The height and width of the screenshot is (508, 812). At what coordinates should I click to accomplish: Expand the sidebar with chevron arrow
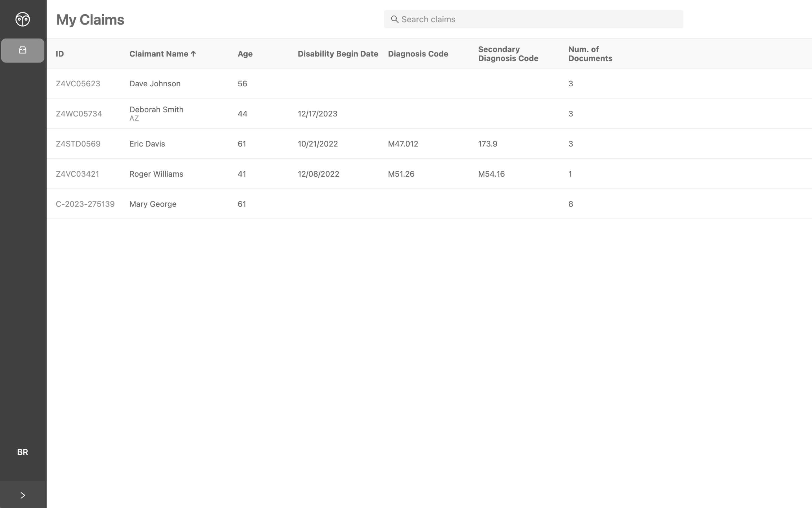click(23, 495)
